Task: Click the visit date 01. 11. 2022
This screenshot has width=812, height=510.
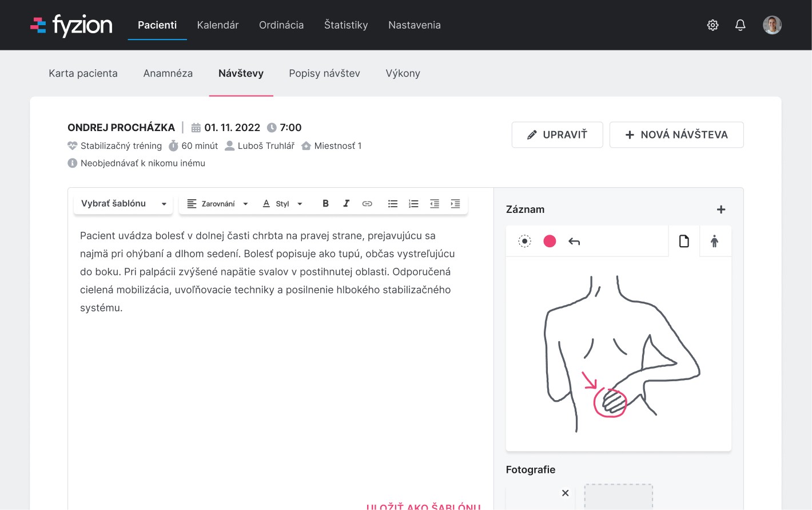Action: pos(232,128)
